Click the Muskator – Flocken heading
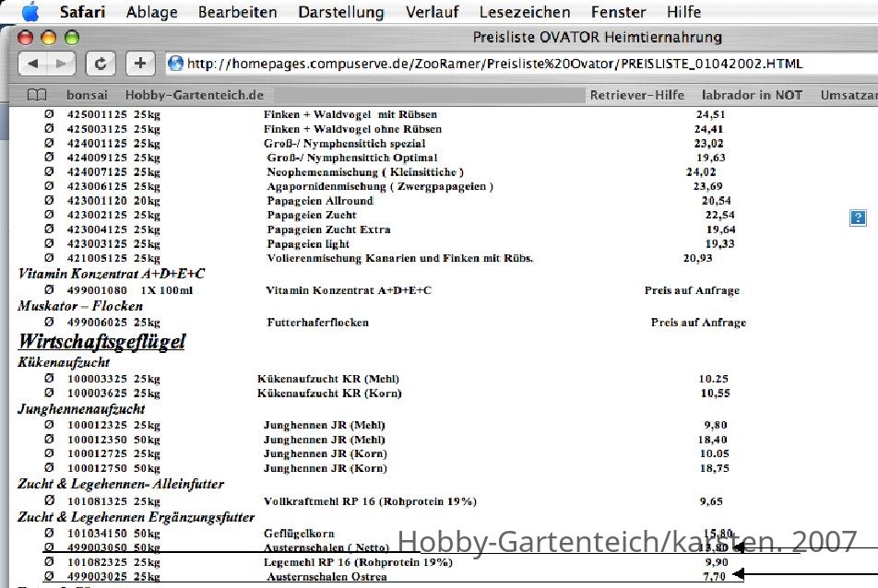Image resolution: width=878 pixels, height=588 pixels. [80, 306]
